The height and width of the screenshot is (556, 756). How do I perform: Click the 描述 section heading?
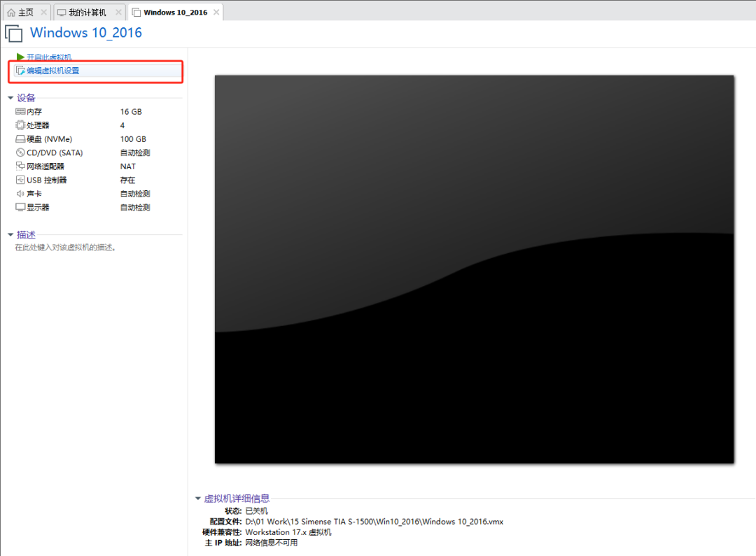[26, 234]
